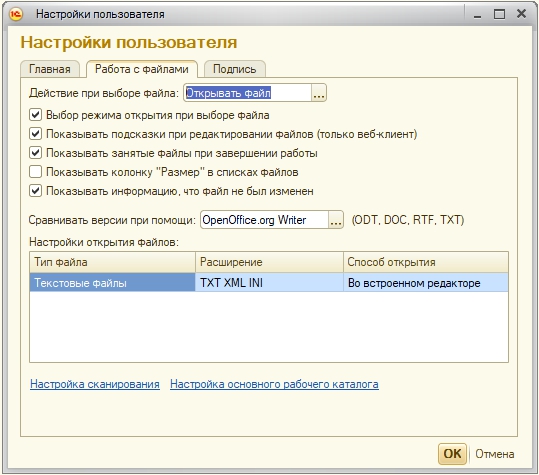Disable 'Показывать занятые файлы при завершении работы'
This screenshot has height=475, width=539.
pos(35,153)
